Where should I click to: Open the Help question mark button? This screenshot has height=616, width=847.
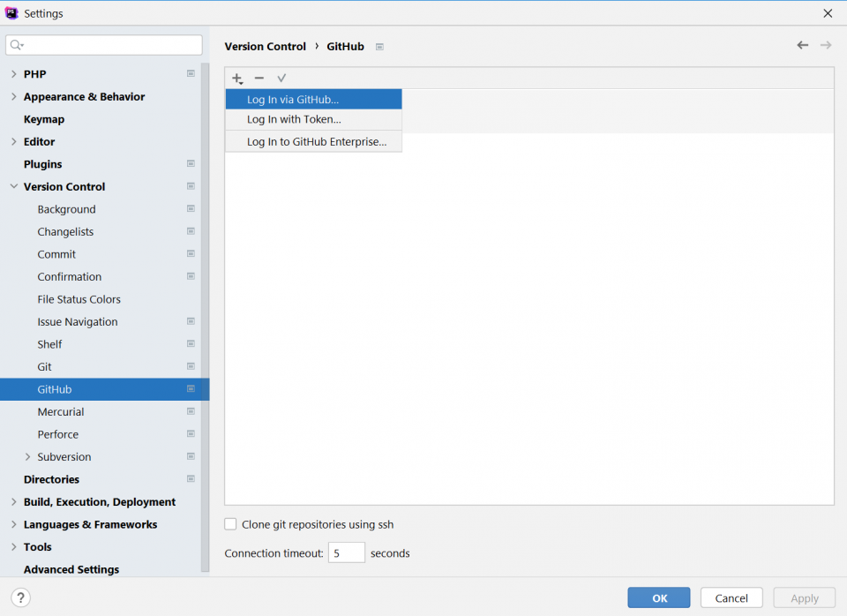(20, 597)
